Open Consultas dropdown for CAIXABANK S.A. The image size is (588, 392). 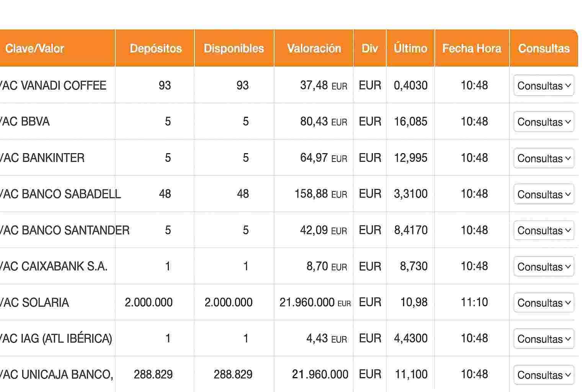tap(544, 266)
